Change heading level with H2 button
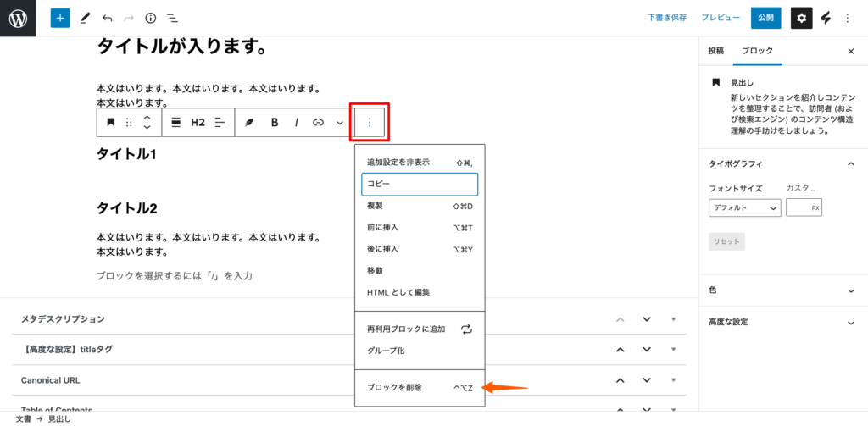868x426 pixels. pyautogui.click(x=198, y=123)
